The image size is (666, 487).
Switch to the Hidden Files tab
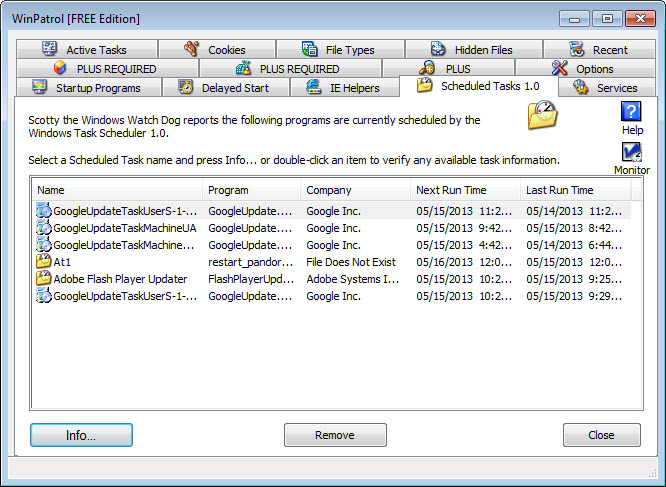474,49
